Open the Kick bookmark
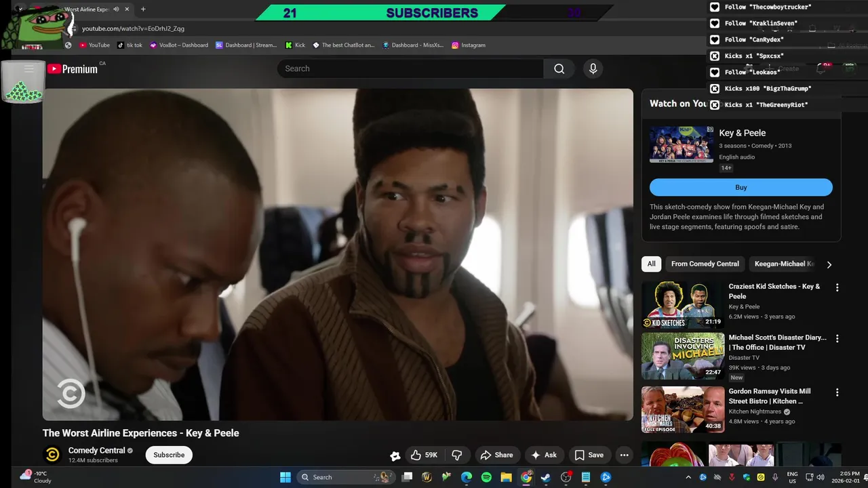 (295, 45)
